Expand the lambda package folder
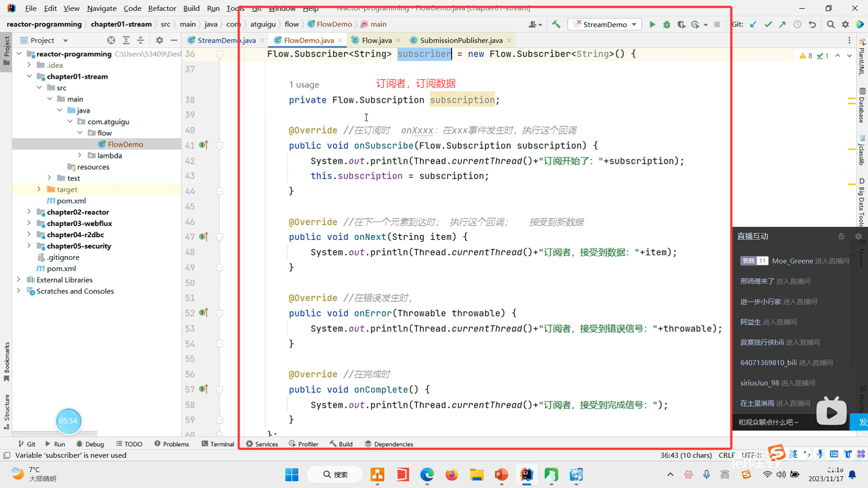868x488 pixels. (80, 155)
